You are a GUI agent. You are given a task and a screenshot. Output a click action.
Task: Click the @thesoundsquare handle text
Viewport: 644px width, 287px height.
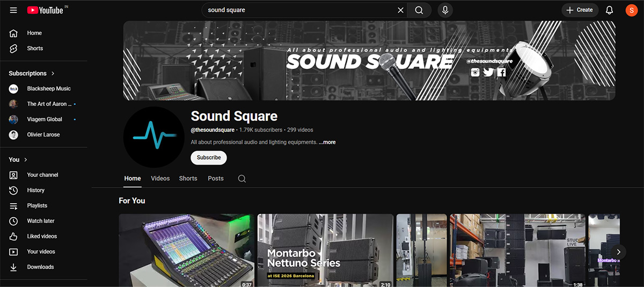[213, 130]
